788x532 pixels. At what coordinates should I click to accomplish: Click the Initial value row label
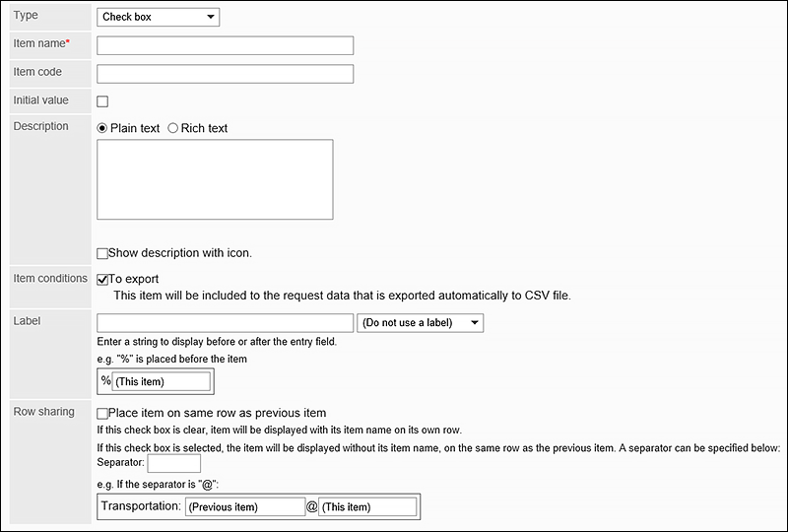tap(40, 100)
